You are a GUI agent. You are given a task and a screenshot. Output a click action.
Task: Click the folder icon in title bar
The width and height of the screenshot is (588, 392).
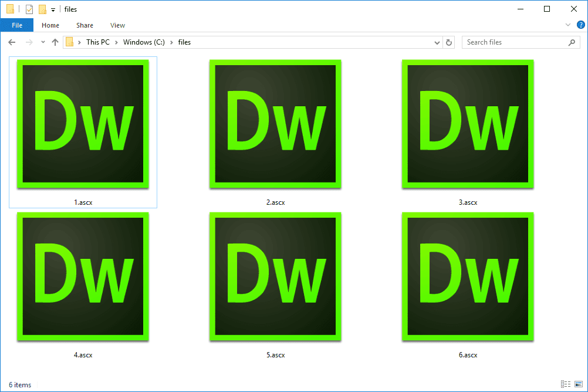(x=11, y=9)
